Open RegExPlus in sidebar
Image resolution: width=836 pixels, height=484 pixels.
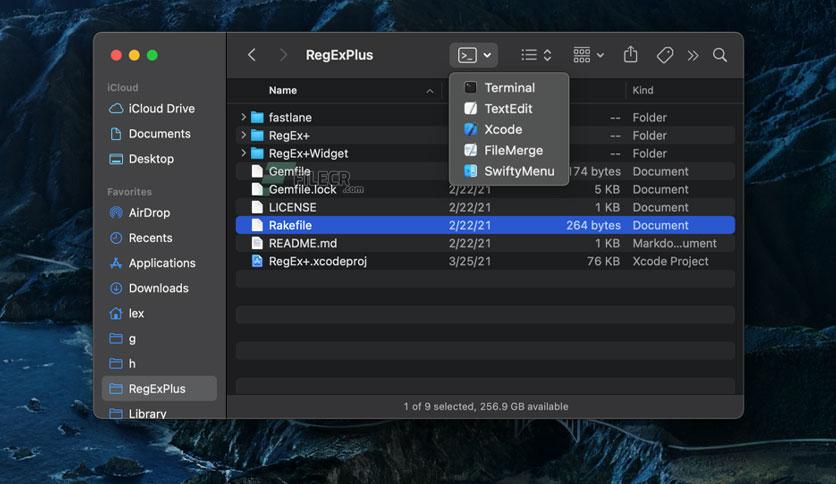click(x=159, y=389)
